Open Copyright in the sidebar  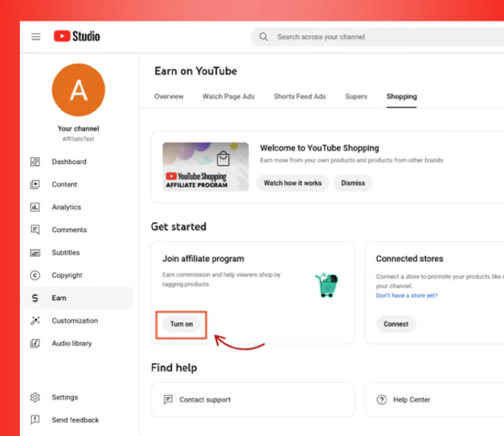pos(78,276)
